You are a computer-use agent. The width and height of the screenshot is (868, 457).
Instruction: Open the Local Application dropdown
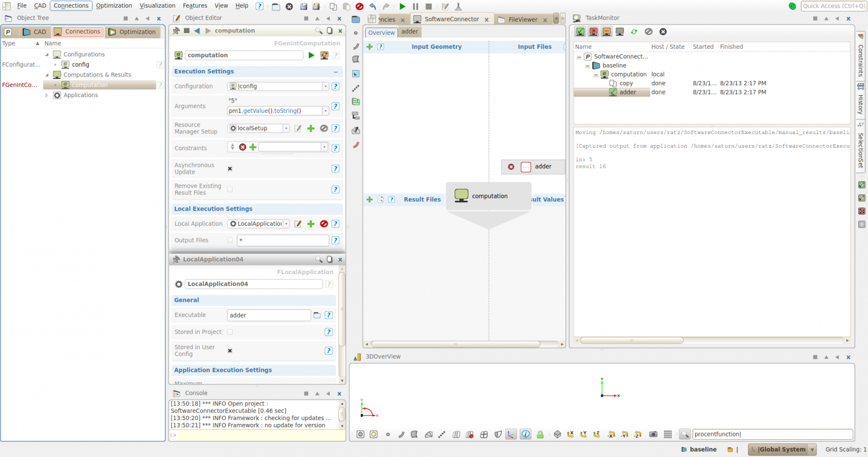click(x=286, y=224)
